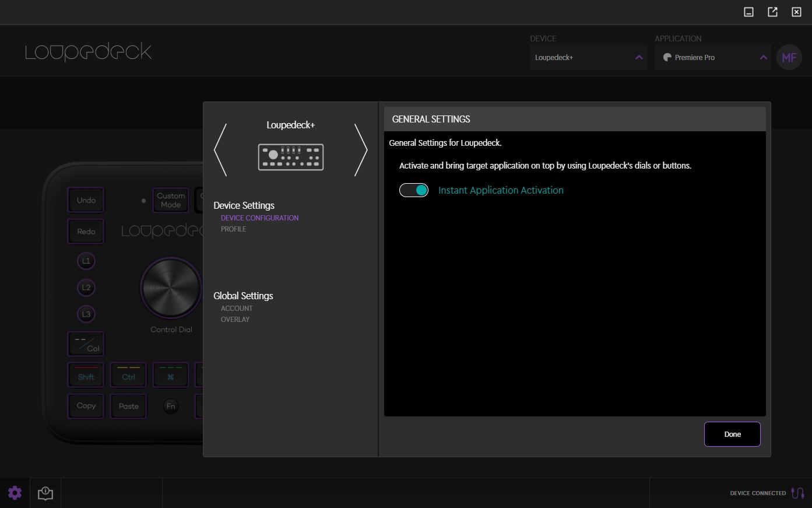Open the Account global settings
Image resolution: width=812 pixels, height=508 pixels.
[237, 309]
